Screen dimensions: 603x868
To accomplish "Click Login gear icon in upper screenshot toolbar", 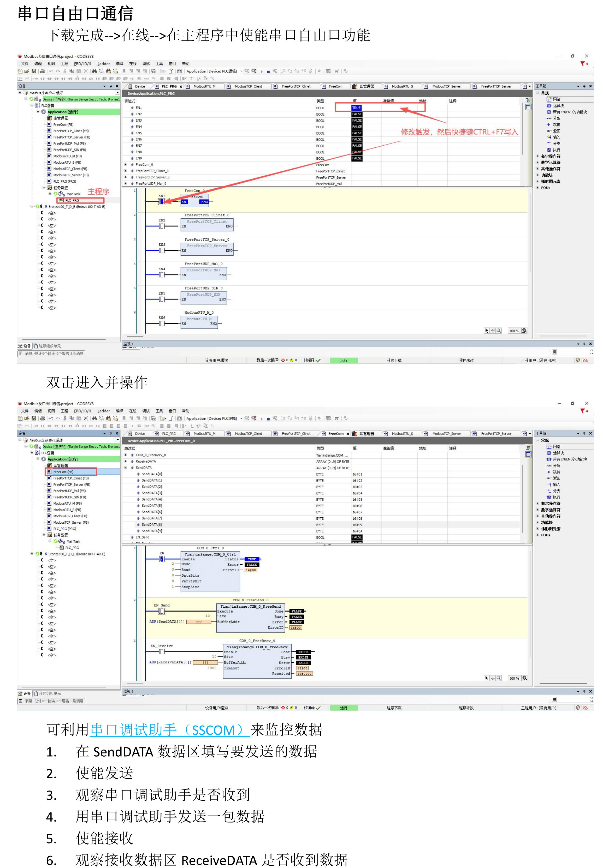I will click(x=247, y=71).
